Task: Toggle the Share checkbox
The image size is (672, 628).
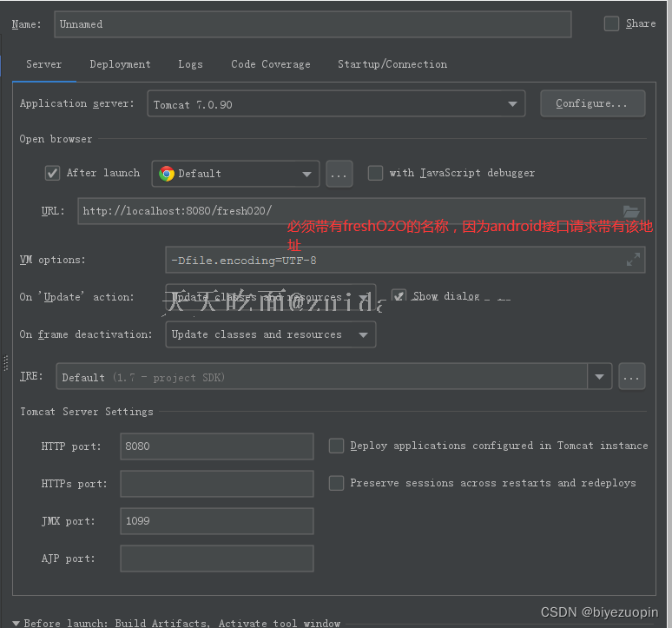Action: [x=611, y=23]
